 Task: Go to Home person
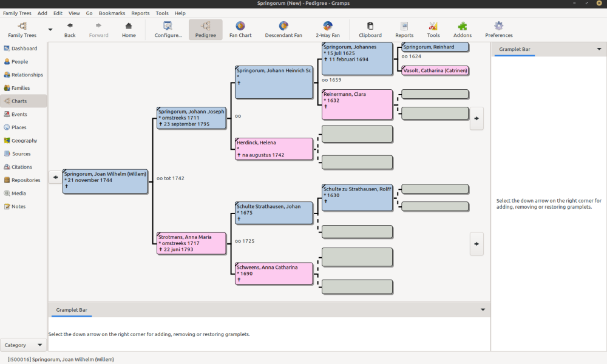coord(129,29)
